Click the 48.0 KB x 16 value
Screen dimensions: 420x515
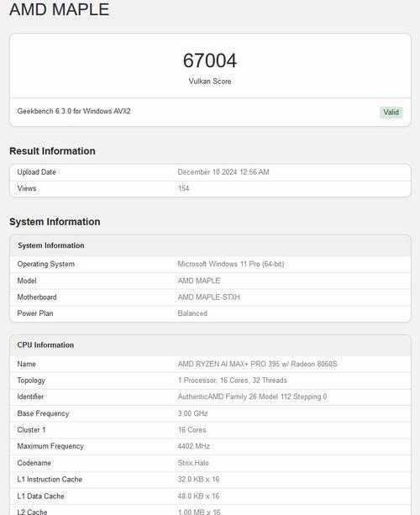[198, 497]
